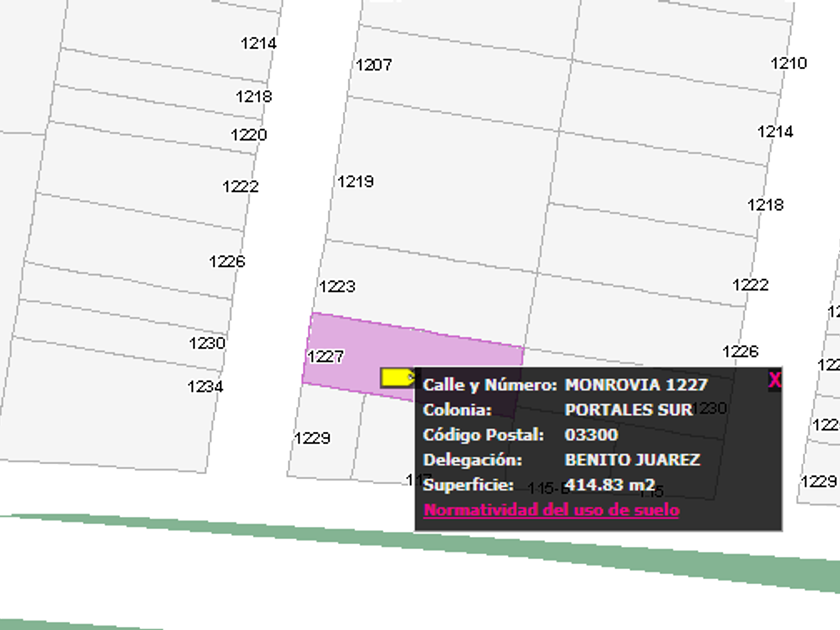
Task: Click the lot number 1218 in the left block
Action: point(254,96)
